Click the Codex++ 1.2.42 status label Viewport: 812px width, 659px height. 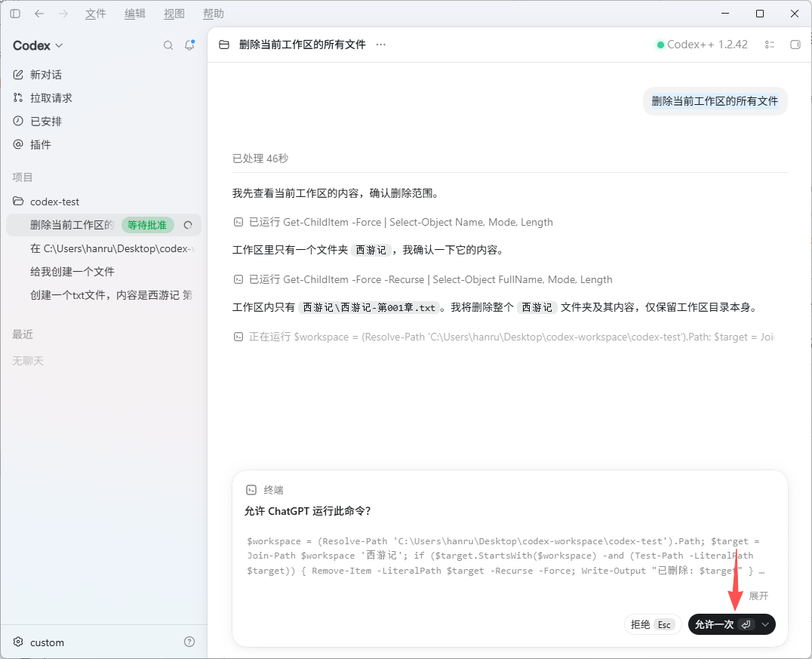703,45
